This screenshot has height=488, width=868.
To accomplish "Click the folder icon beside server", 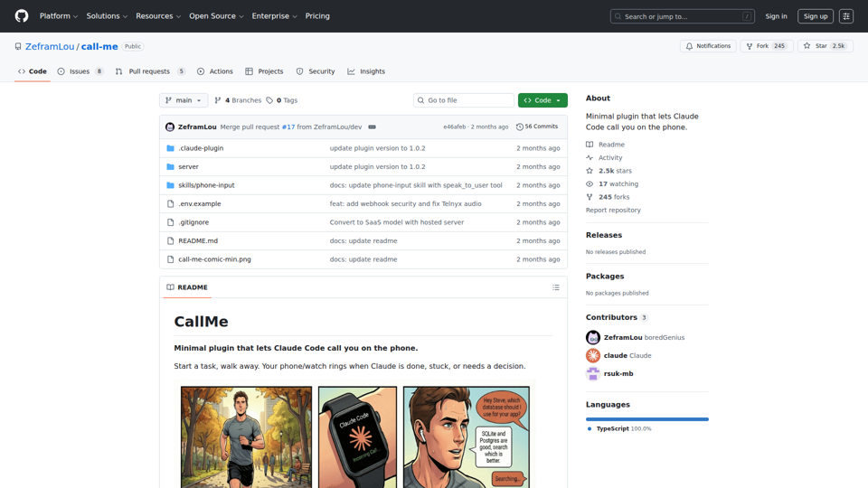I will (x=171, y=166).
